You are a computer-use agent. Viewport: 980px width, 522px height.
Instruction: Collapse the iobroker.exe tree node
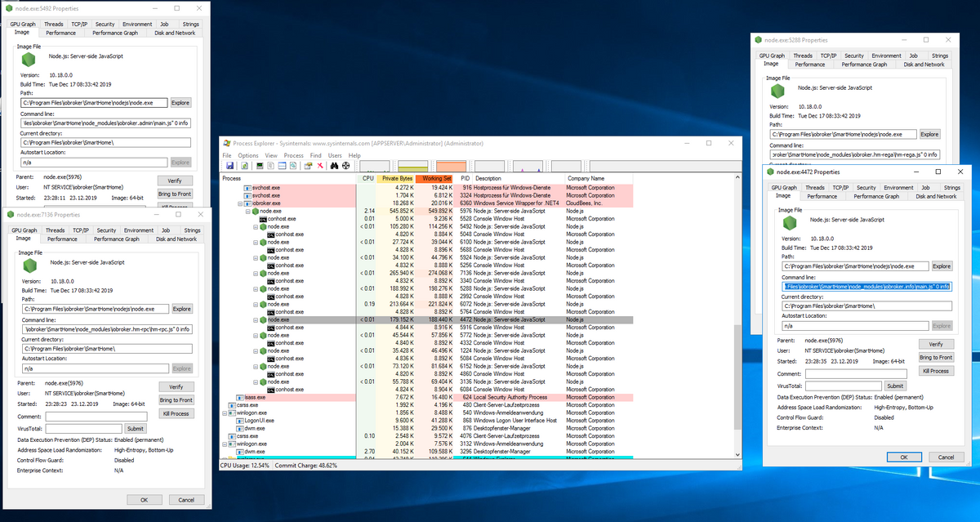[240, 203]
